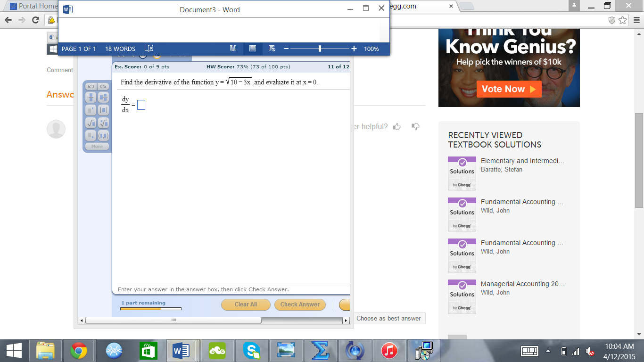
Task: Open Managerial Accounting textbook solution link
Action: [x=522, y=284]
